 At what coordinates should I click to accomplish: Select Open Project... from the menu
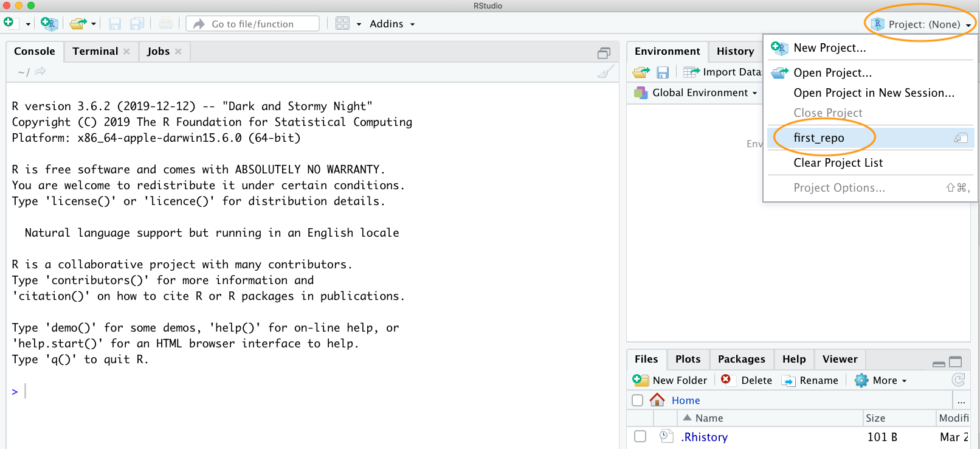[869, 72]
